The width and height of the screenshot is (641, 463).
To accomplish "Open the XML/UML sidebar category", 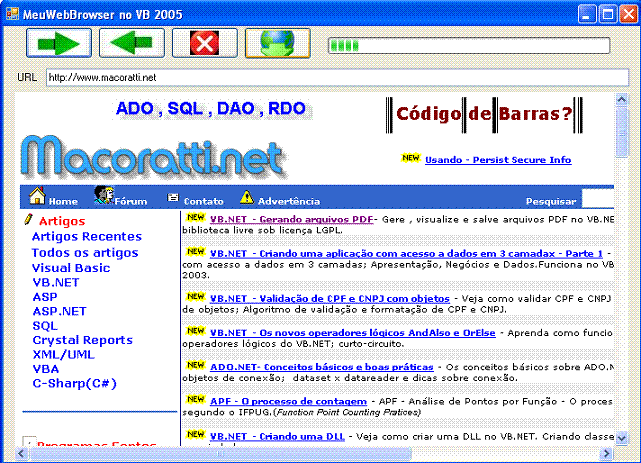I will coord(64,355).
